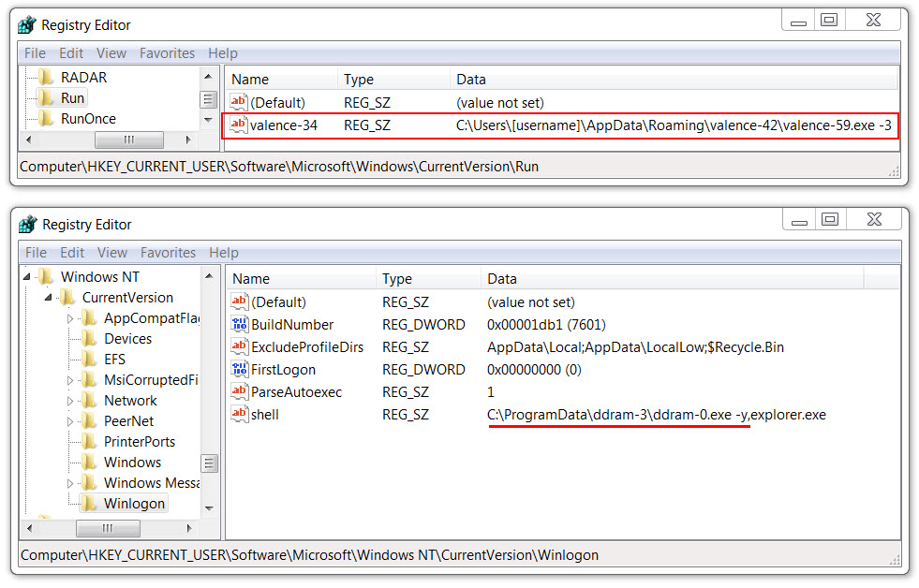The width and height of the screenshot is (919, 588).
Task: Select the Windows key below PrinterPorts
Action: point(132,463)
